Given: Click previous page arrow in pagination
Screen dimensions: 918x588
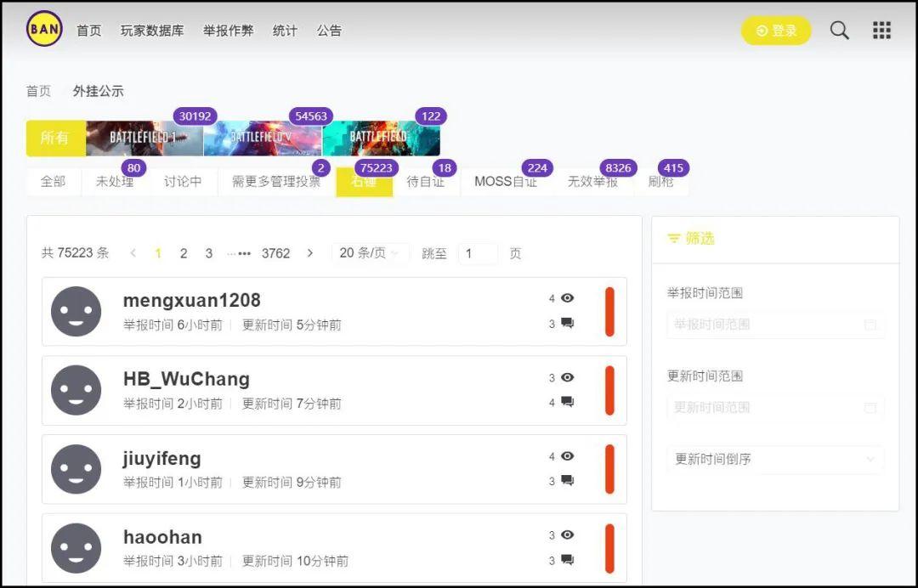Looking at the screenshot, I should (x=133, y=252).
